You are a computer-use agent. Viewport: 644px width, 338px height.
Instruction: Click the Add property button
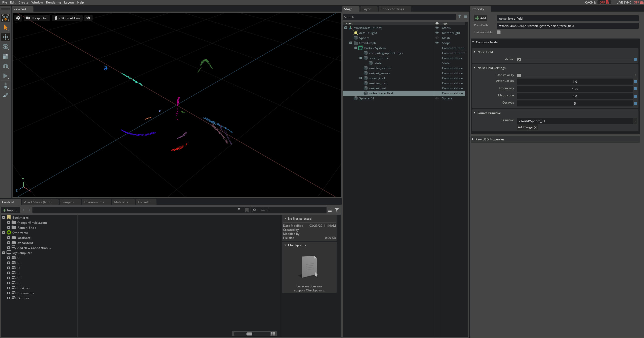[480, 18]
